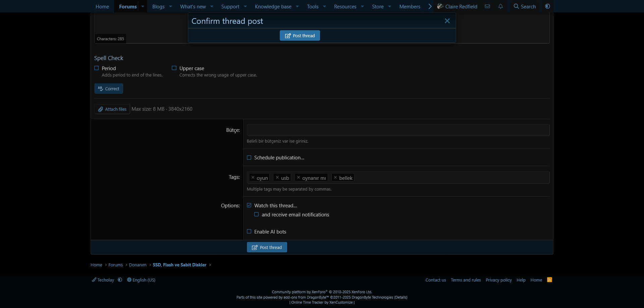Screen dimensions: 644x308
Task: Check the Enable AI bots option
Action: pyautogui.click(x=249, y=232)
